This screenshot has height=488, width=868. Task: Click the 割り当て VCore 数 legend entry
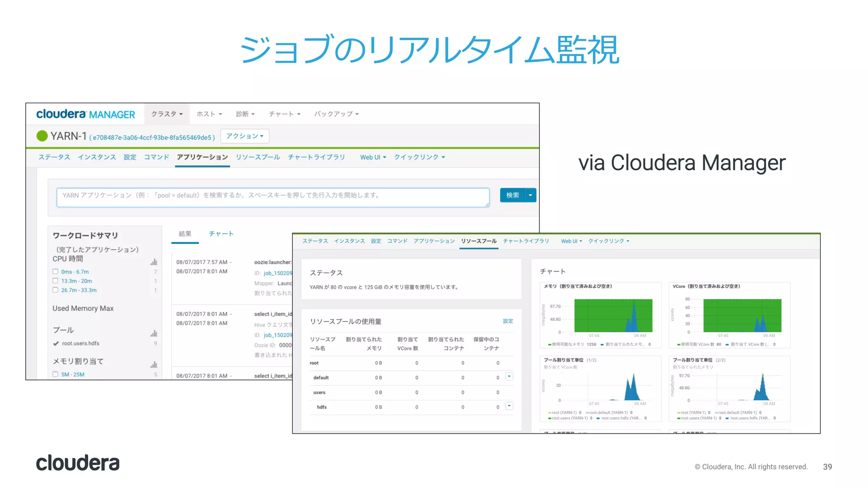(750, 344)
